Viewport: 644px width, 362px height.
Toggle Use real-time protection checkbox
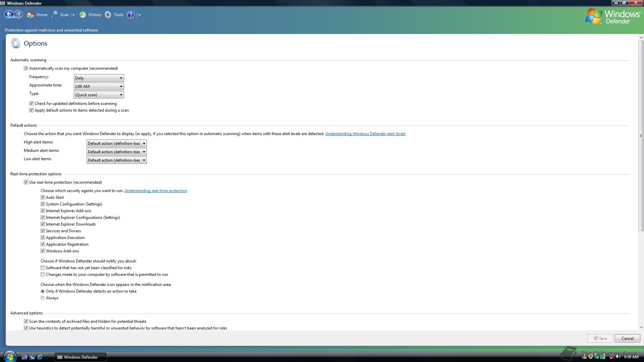(26, 182)
